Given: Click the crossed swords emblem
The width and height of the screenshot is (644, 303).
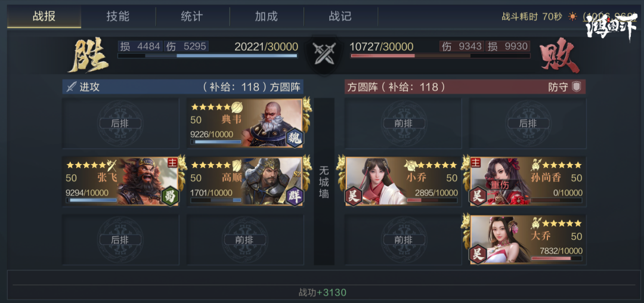Looking at the screenshot, I should pos(321,53).
